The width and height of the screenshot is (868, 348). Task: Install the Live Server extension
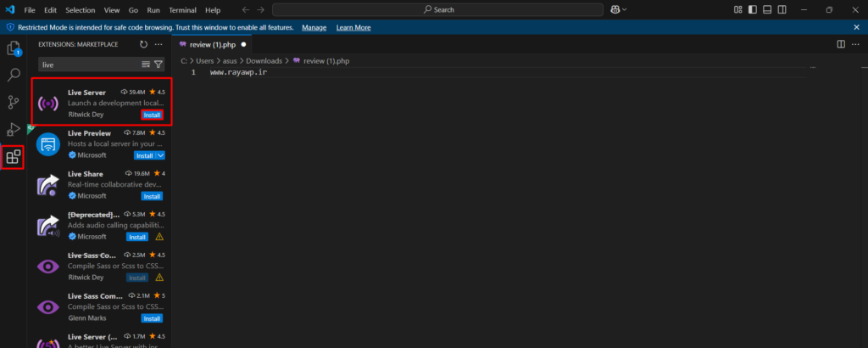pyautogui.click(x=152, y=115)
